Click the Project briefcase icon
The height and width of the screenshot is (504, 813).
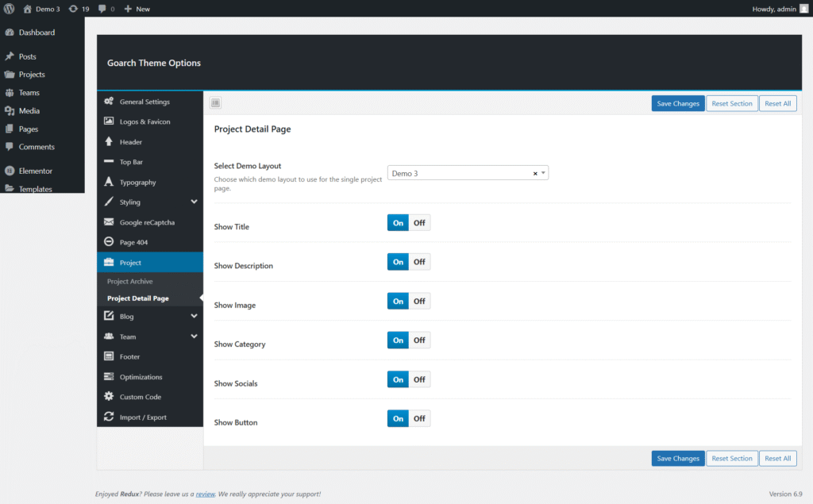tap(108, 262)
